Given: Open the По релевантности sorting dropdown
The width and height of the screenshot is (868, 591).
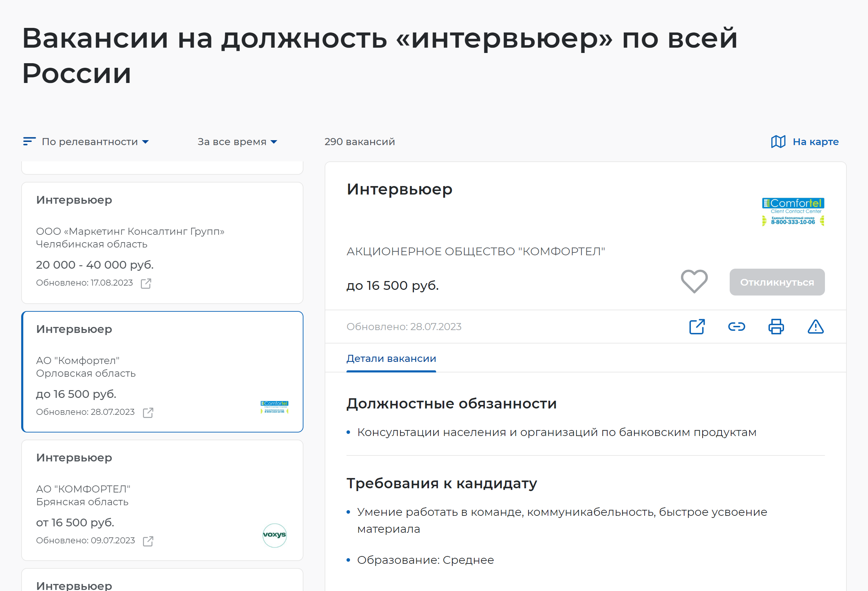Looking at the screenshot, I should tap(95, 142).
